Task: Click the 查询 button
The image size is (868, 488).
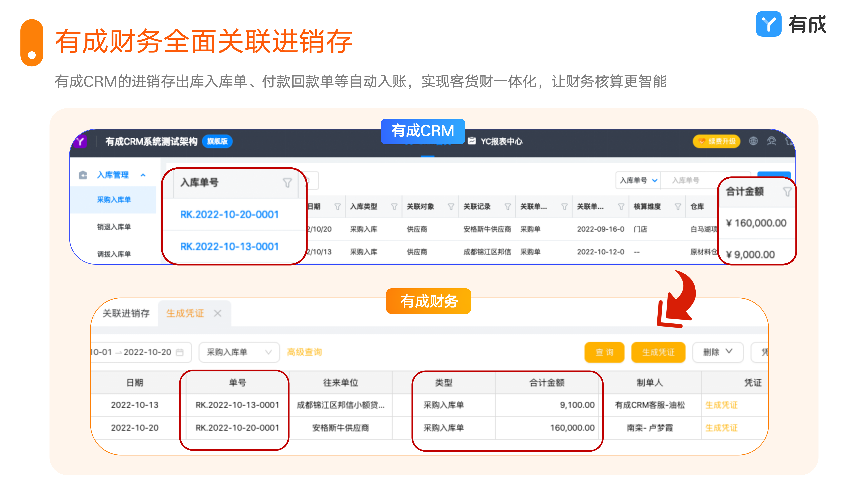Action: tap(604, 352)
